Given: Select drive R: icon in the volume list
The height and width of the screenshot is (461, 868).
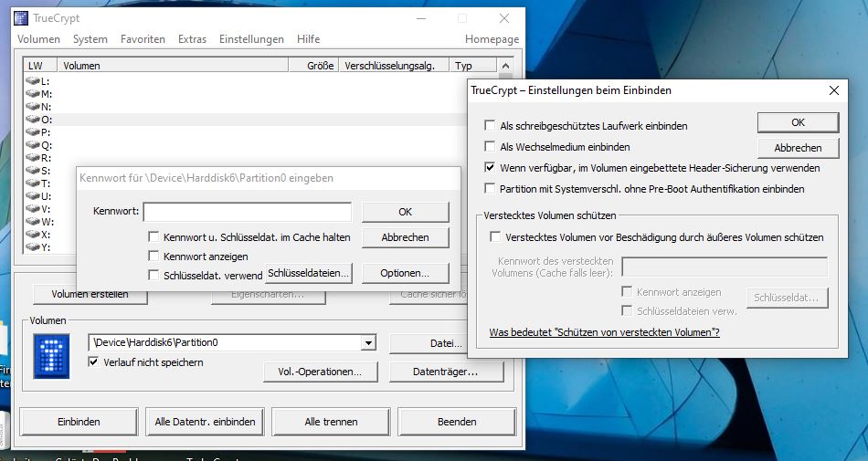Looking at the screenshot, I should (33, 158).
